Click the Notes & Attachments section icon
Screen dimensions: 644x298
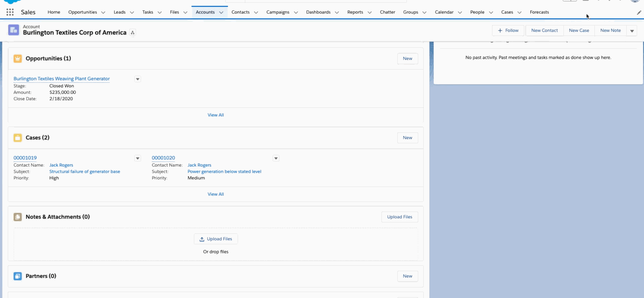17,217
